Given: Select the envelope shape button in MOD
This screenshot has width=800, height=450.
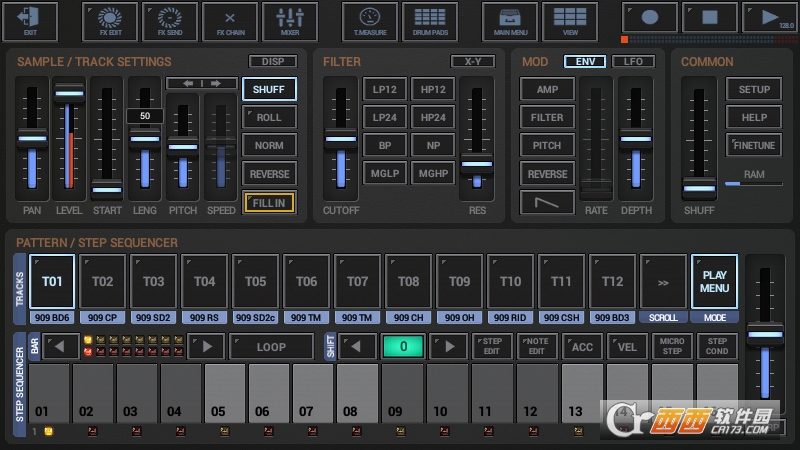Looking at the screenshot, I should 547,203.
